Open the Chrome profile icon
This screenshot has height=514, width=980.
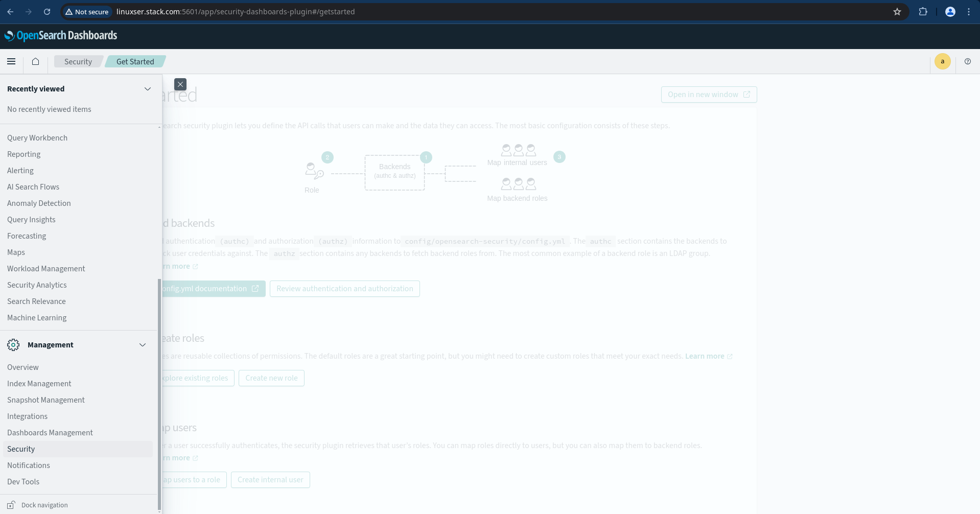[x=950, y=11]
